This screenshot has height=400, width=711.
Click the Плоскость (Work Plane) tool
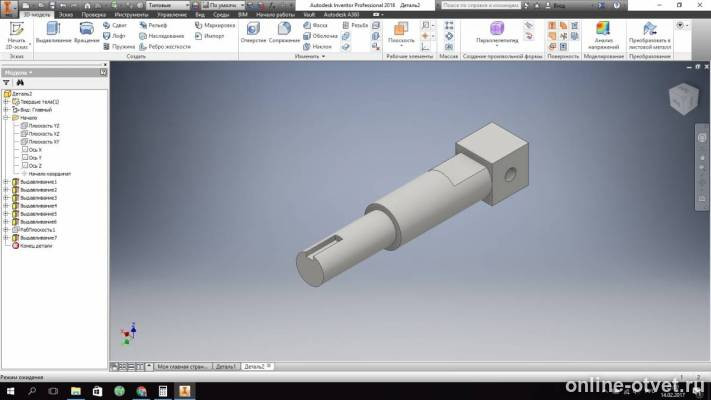(401, 33)
